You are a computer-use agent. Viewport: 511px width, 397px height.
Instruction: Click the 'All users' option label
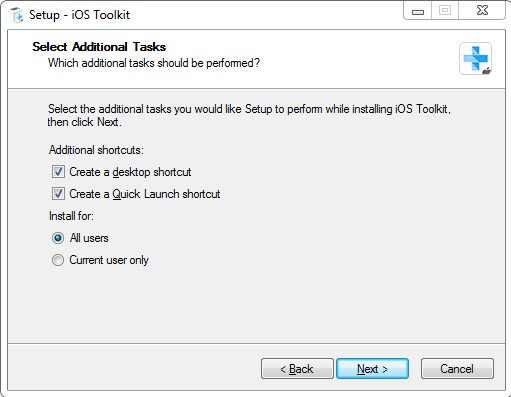click(89, 238)
